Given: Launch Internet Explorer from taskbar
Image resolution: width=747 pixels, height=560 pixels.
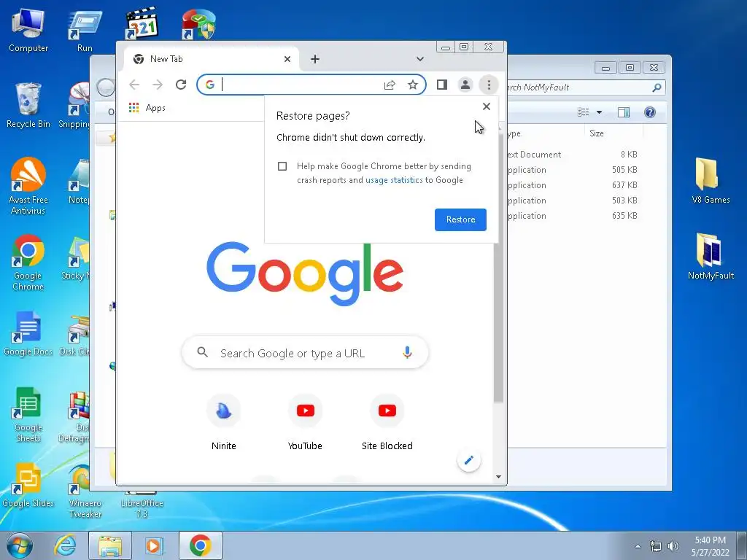Looking at the screenshot, I should tap(65, 545).
